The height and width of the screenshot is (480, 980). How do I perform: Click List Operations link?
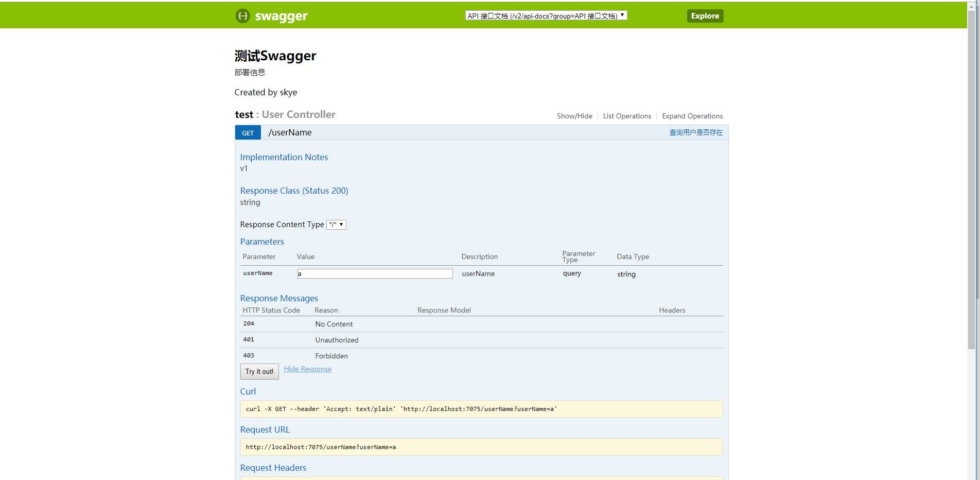tap(627, 116)
